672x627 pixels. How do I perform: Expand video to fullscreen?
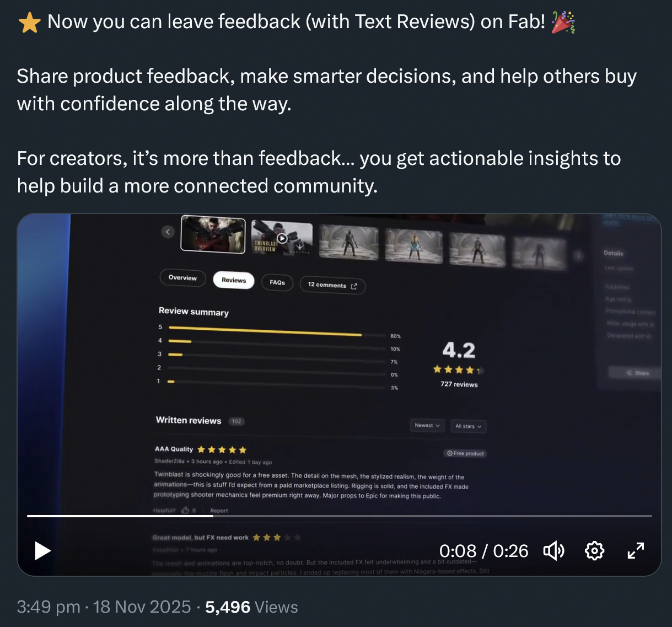point(636,550)
